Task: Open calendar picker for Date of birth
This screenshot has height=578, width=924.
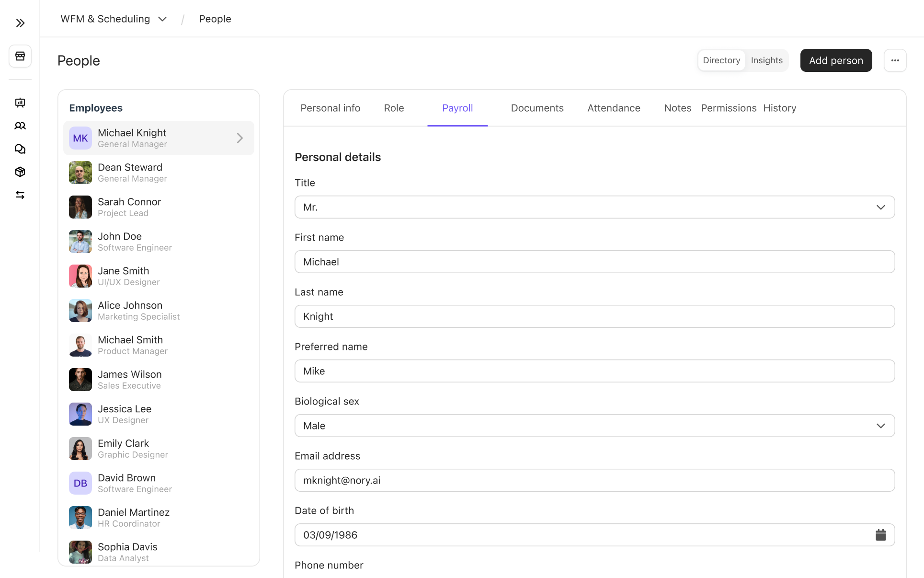Action: [880, 535]
